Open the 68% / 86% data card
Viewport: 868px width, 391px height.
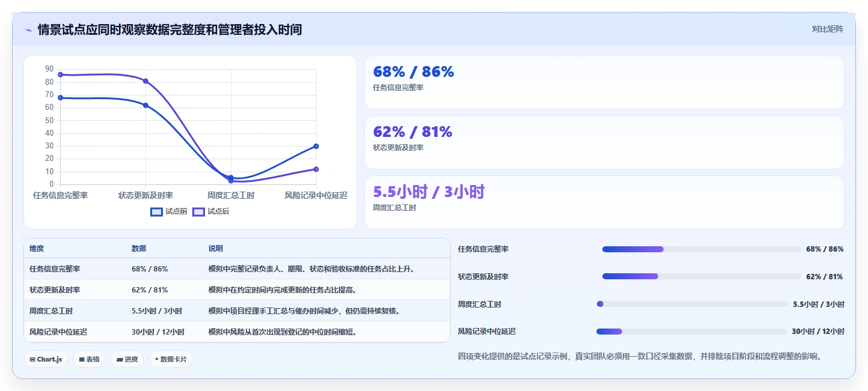604,82
